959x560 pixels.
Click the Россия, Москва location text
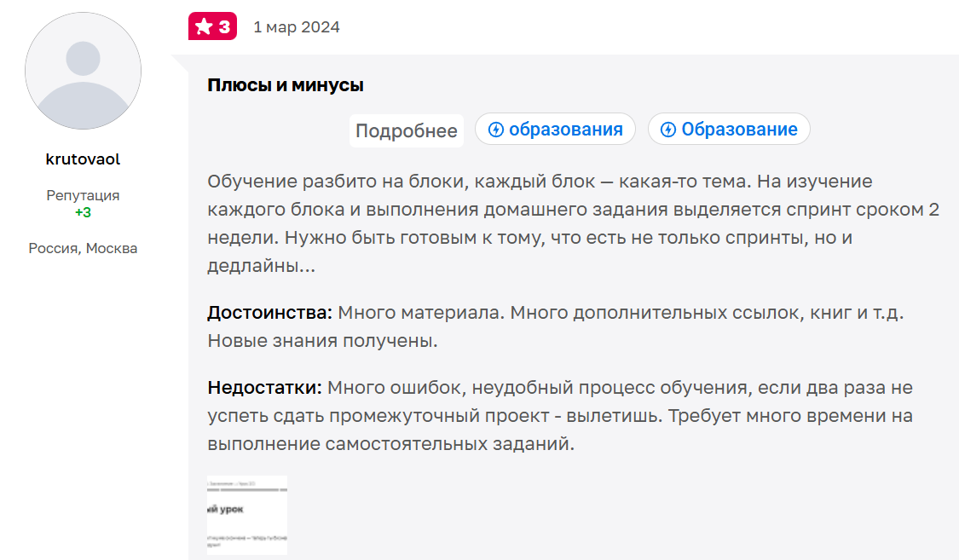83,249
